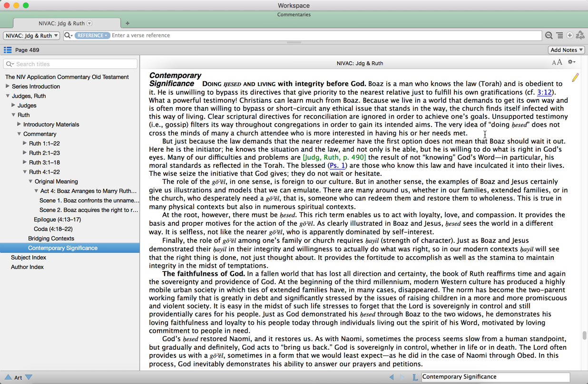588x384 pixels.
Task: Go back with the left history arrow
Action: (392, 377)
